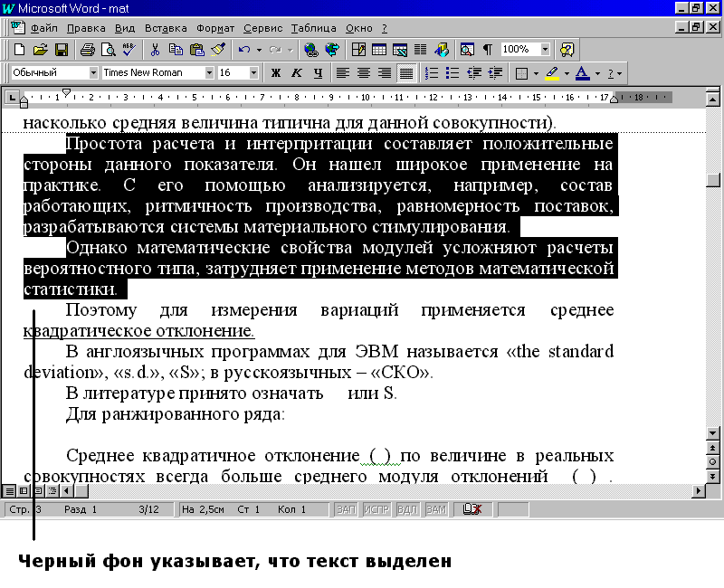Toggle underline Ч formatting

(318, 73)
